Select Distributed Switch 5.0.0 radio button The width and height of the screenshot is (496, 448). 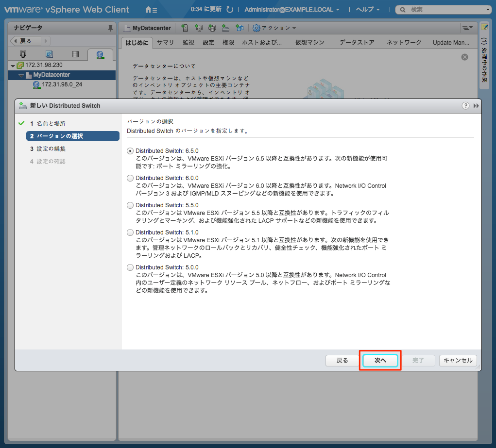pos(130,267)
